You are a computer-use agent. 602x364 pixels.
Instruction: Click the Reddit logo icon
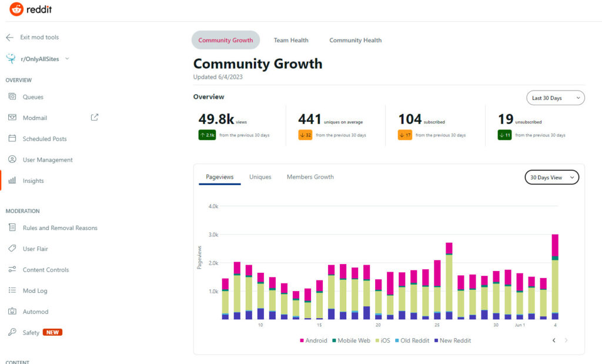click(16, 9)
